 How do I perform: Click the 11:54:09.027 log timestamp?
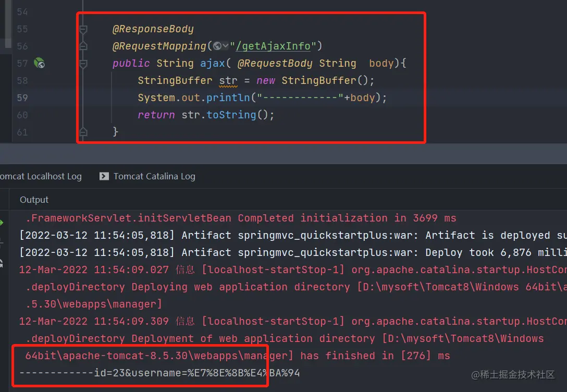(94, 270)
